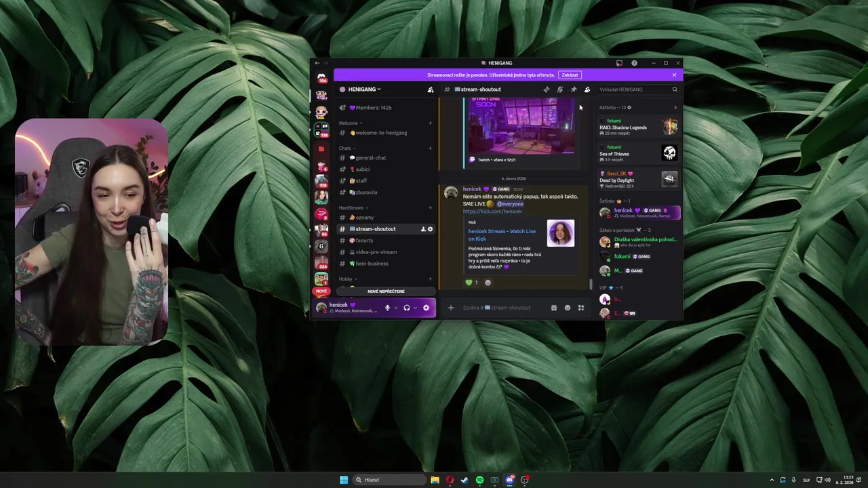This screenshot has height=488, width=868.
Task: Add a reaction with the smiley button under the message
Action: coord(488,283)
